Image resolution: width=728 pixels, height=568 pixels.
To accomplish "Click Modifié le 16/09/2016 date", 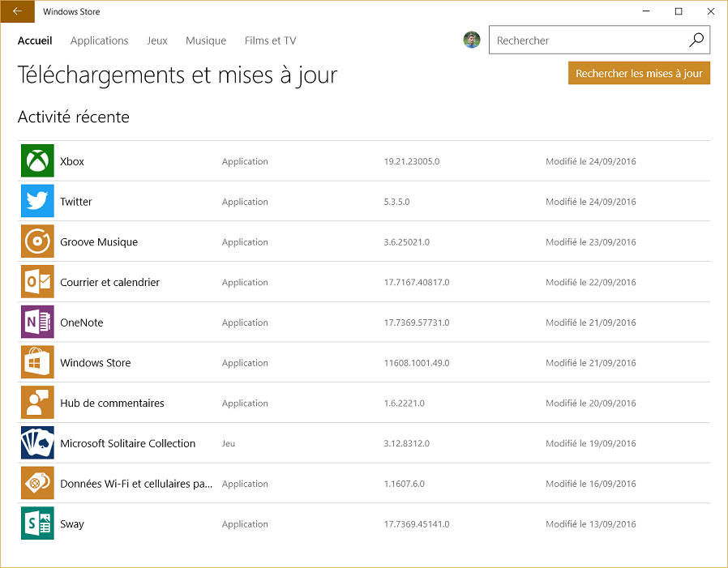I will pos(590,484).
